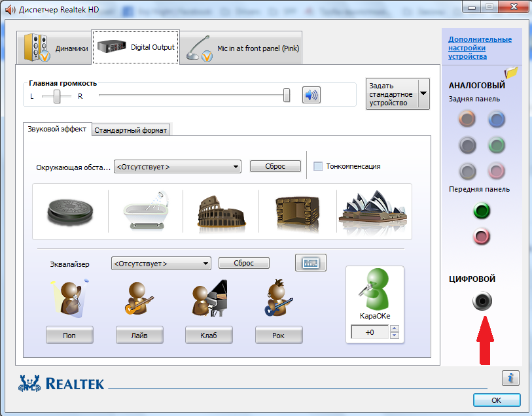Click the pink rear panel jack
Screen dimensions: 532x416
(x=497, y=171)
